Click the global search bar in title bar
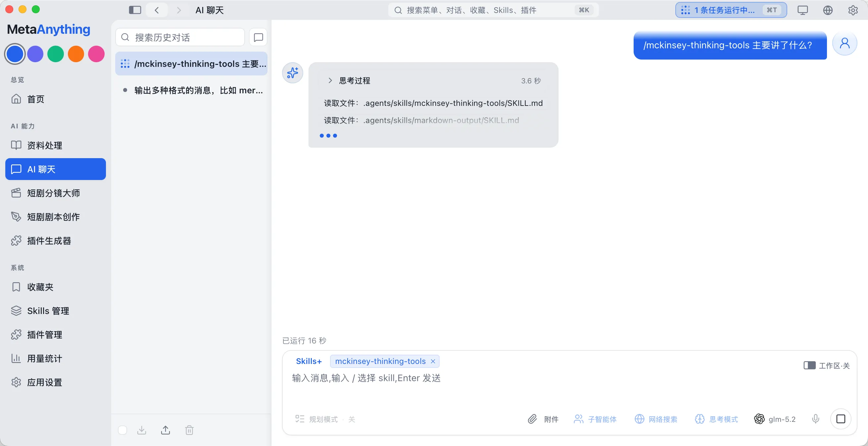868x446 pixels. coord(493,10)
